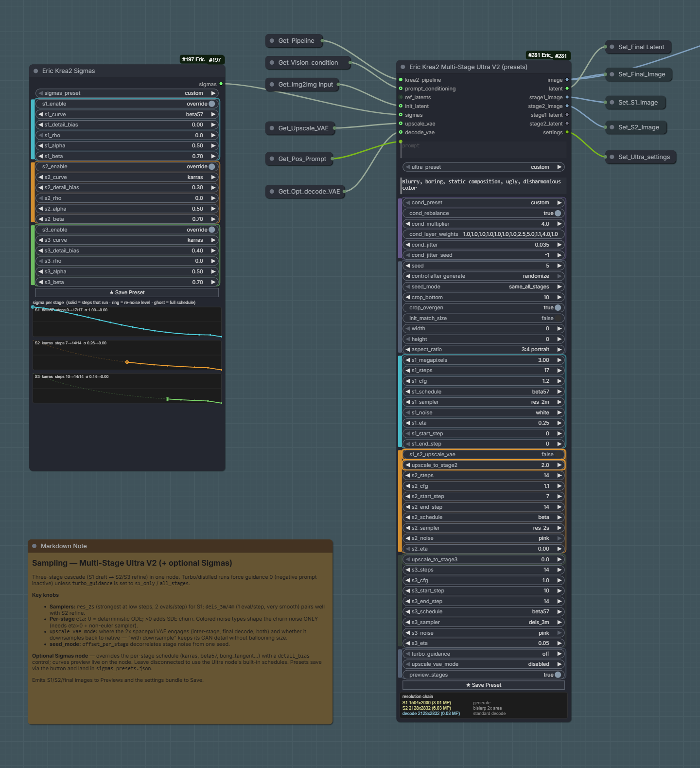The height and width of the screenshot is (768, 700).
Task: Click the Get_Vision_condition node dot
Action: 272,63
